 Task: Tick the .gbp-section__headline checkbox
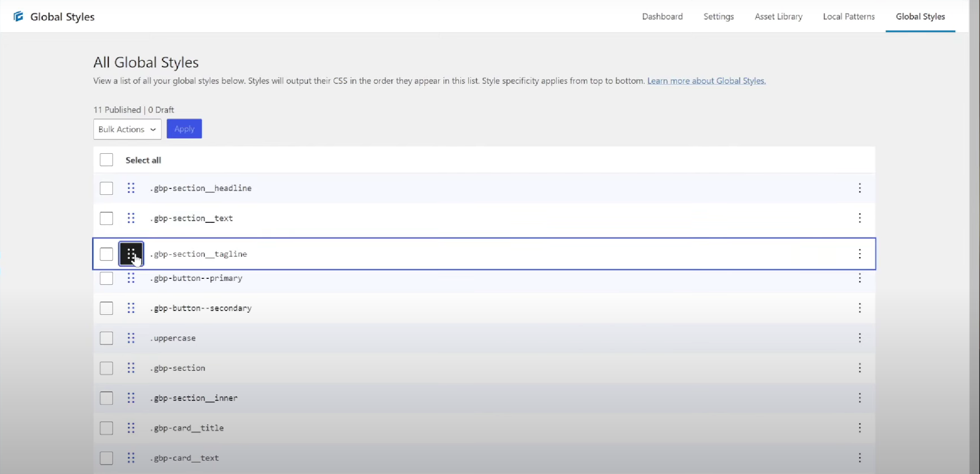coord(106,188)
